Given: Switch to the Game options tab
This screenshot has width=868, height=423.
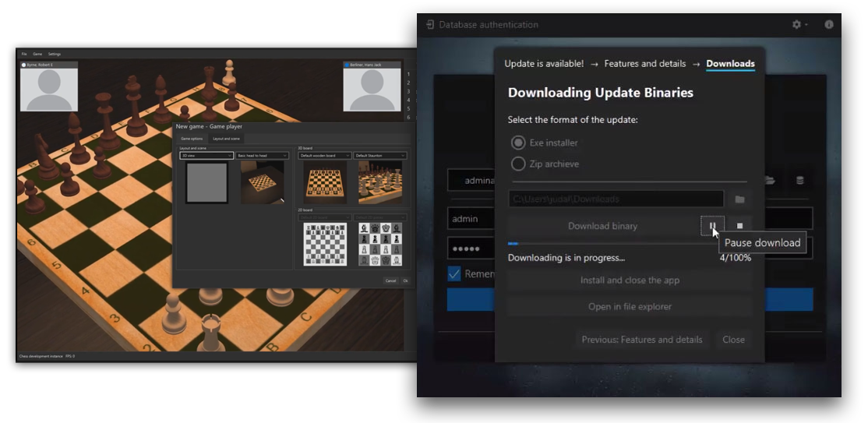Looking at the screenshot, I should (x=192, y=139).
